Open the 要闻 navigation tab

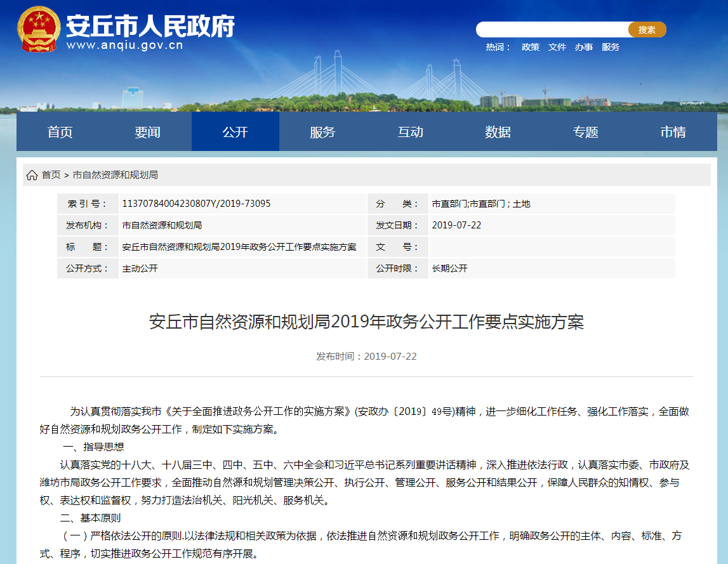tap(148, 132)
